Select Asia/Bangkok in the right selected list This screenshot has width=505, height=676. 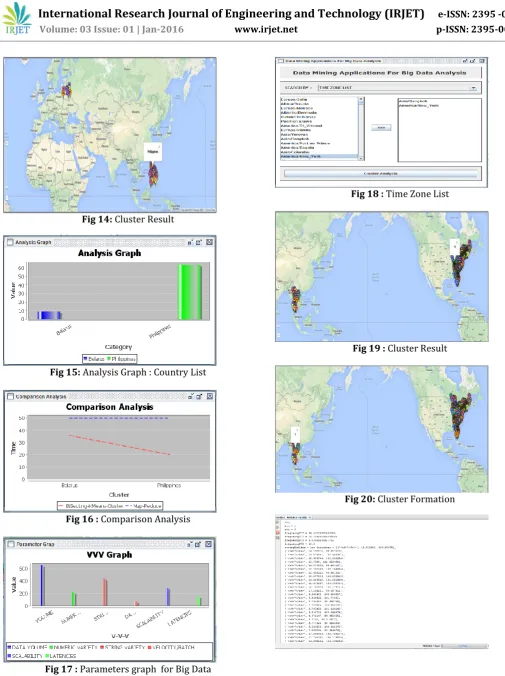tap(413, 101)
